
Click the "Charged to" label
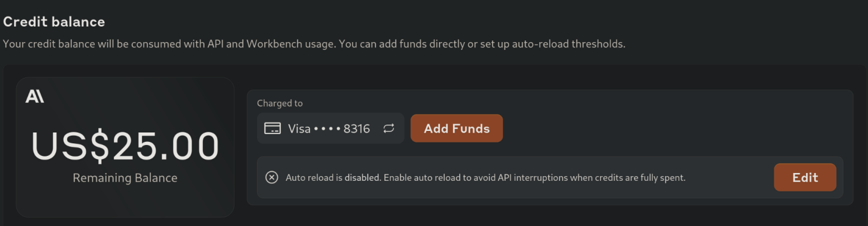point(280,103)
